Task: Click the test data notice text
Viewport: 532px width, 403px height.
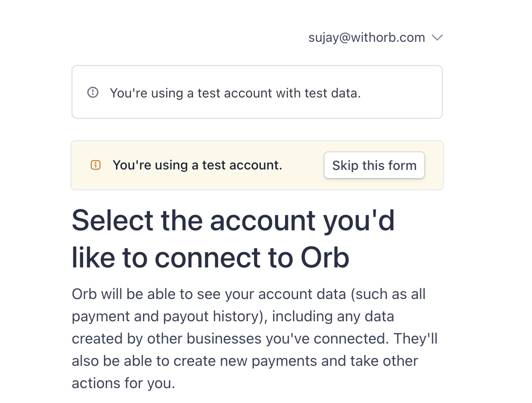Action: click(x=235, y=93)
